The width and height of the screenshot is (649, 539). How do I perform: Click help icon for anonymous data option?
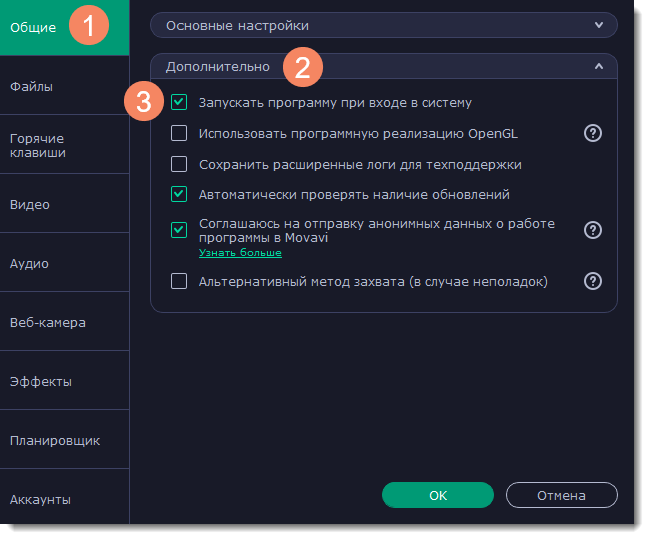[593, 230]
